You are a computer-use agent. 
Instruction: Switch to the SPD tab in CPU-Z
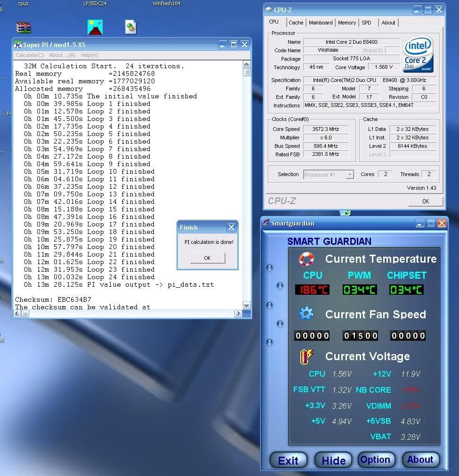click(x=366, y=23)
